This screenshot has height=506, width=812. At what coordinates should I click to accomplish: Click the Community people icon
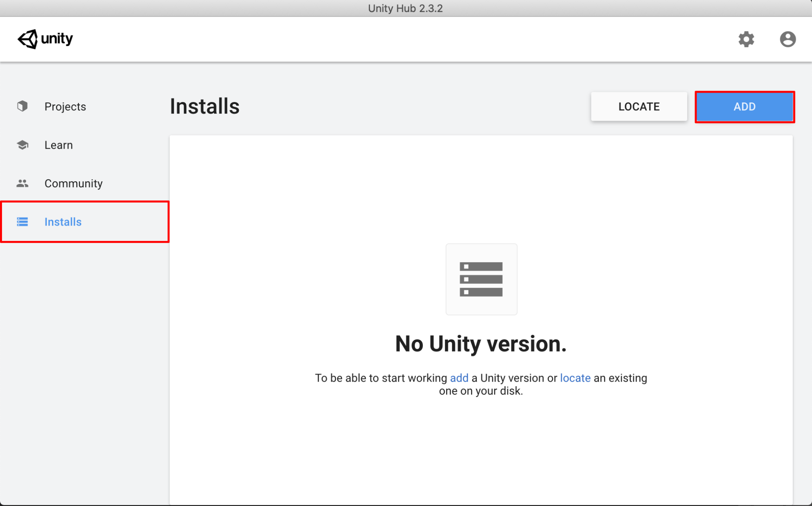pos(22,183)
